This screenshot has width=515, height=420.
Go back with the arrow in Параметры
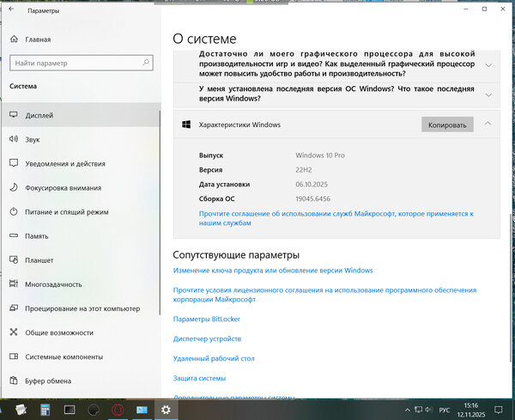(11, 9)
